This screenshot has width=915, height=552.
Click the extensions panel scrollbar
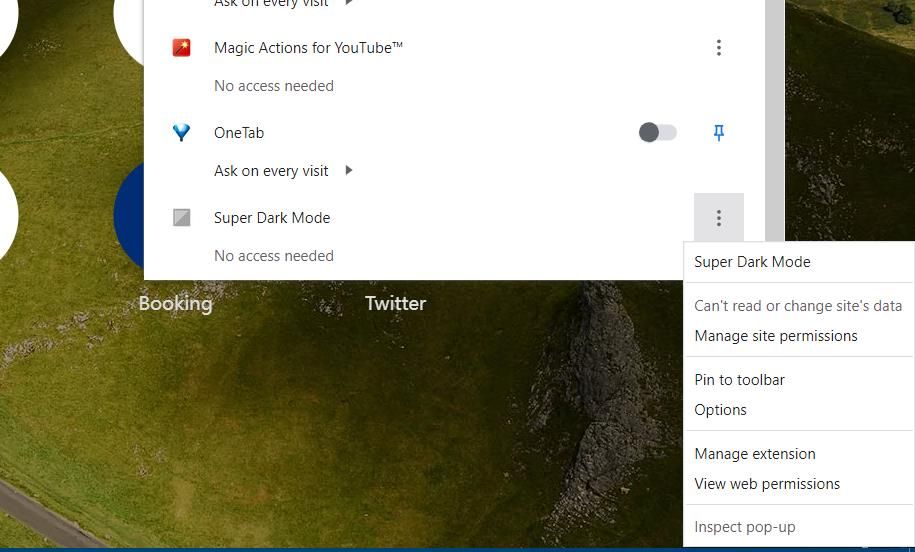pyautogui.click(x=774, y=120)
